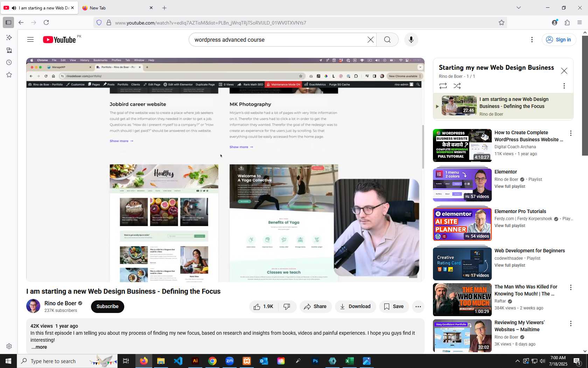Go back in browser history
The image size is (588, 368).
[x=21, y=22]
